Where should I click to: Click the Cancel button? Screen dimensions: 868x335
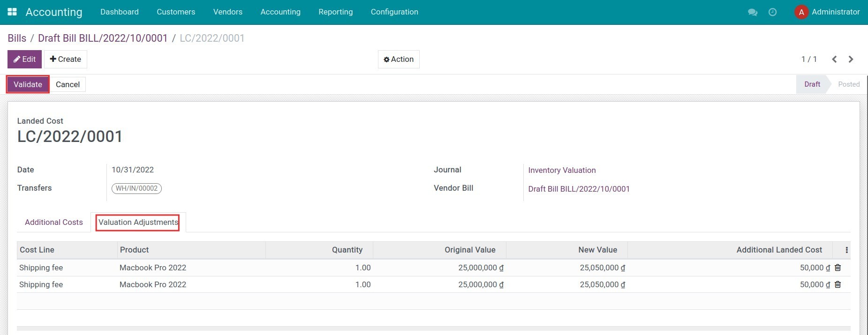tap(68, 84)
